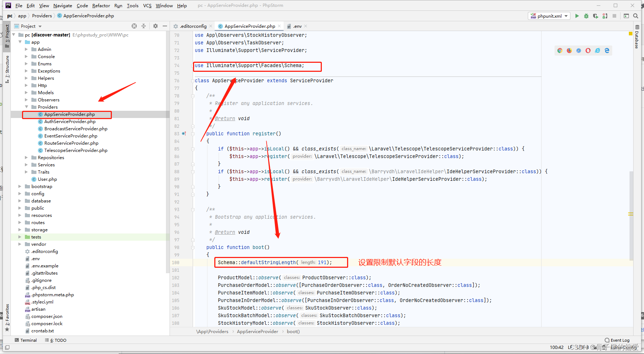Open Search Everywhere magnifier
This screenshot has width=644, height=354.
pyautogui.click(x=636, y=16)
